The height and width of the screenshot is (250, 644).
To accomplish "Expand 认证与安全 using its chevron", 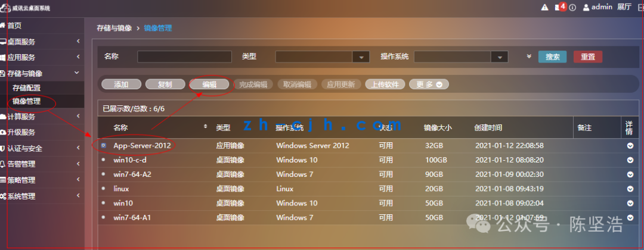I will (78, 148).
